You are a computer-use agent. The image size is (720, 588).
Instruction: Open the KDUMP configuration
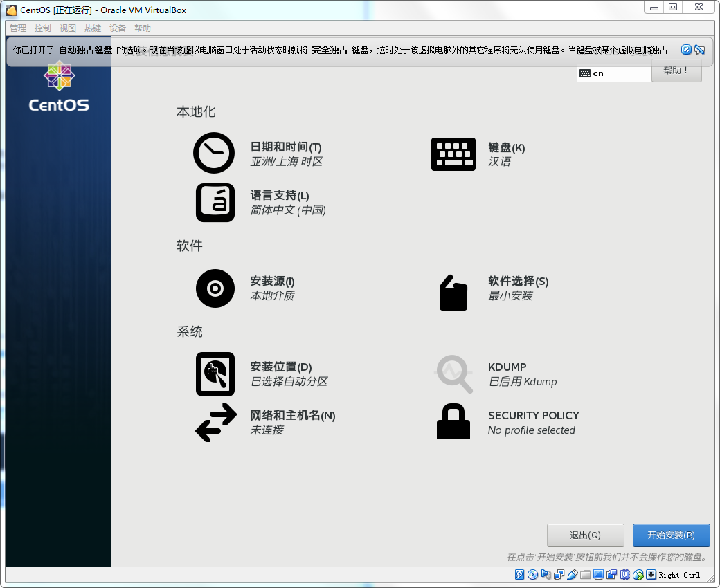pos(507,367)
